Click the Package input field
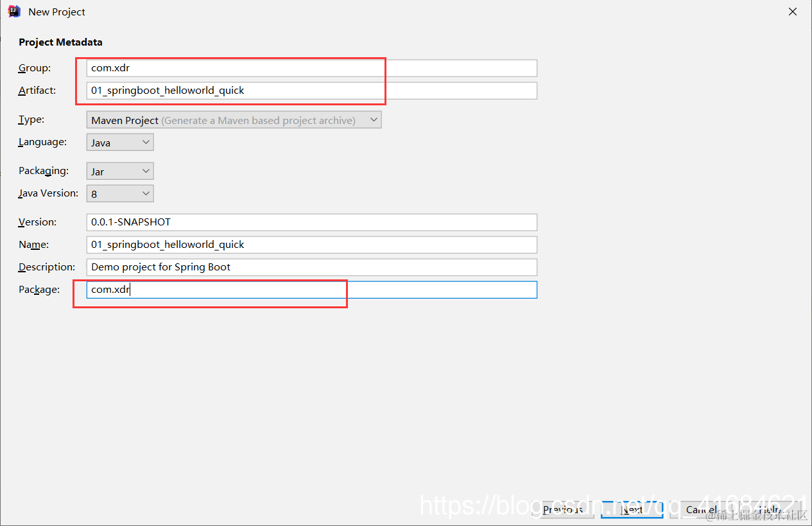The width and height of the screenshot is (812, 526). pos(311,290)
